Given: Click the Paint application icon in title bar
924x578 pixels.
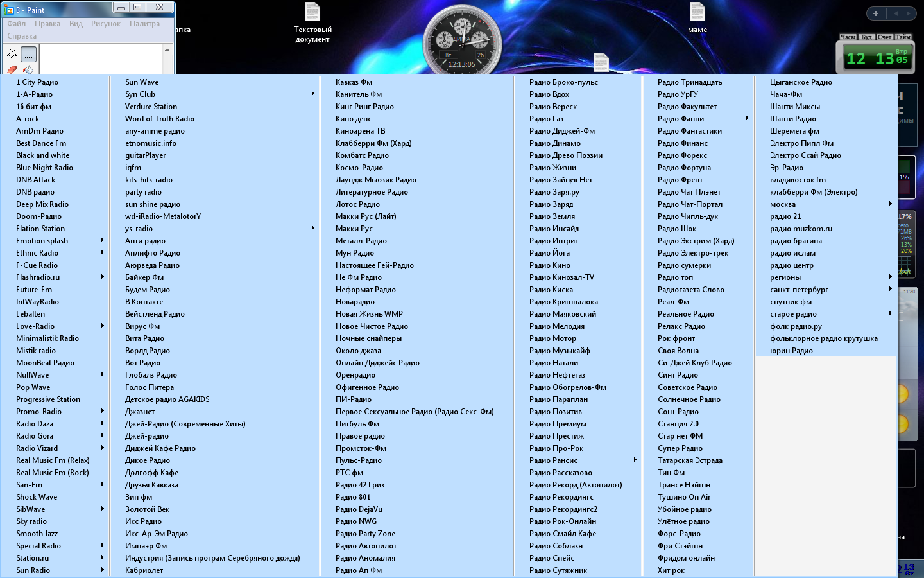Looking at the screenshot, I should pos(9,10).
